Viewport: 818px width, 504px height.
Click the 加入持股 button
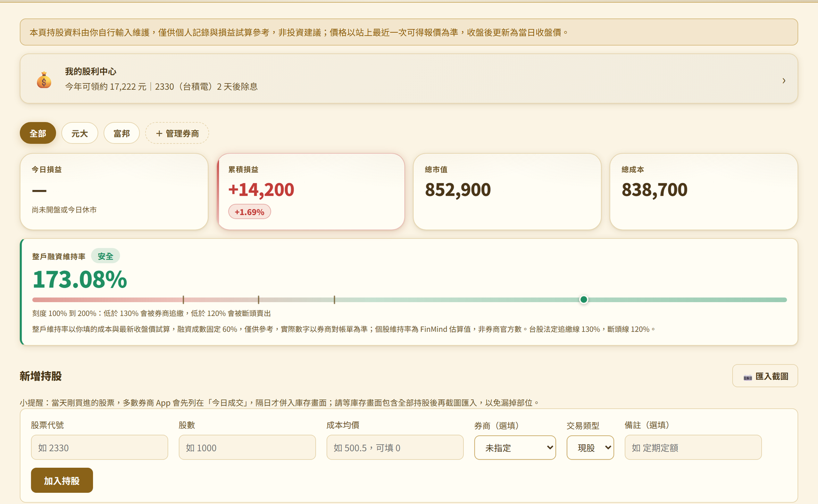pos(62,480)
